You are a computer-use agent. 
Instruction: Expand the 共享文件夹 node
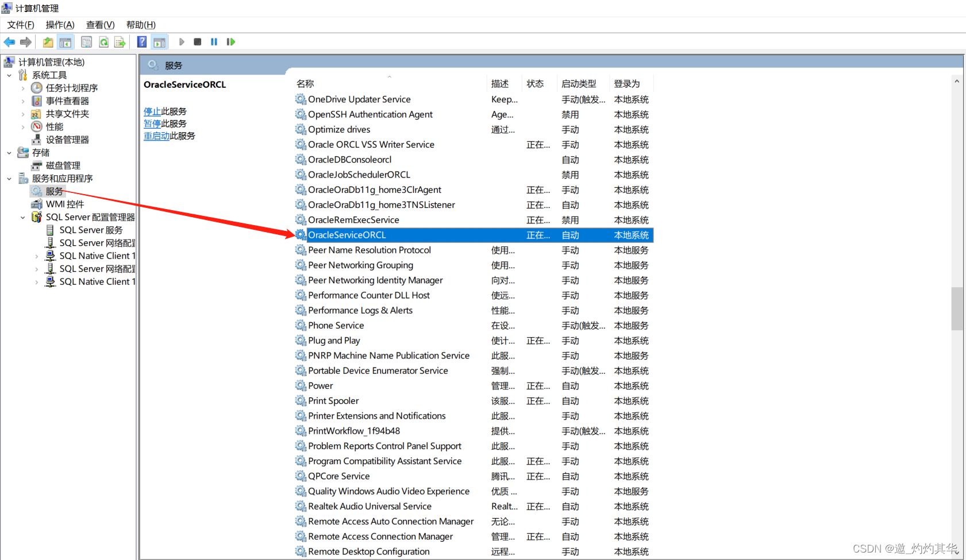(x=23, y=114)
